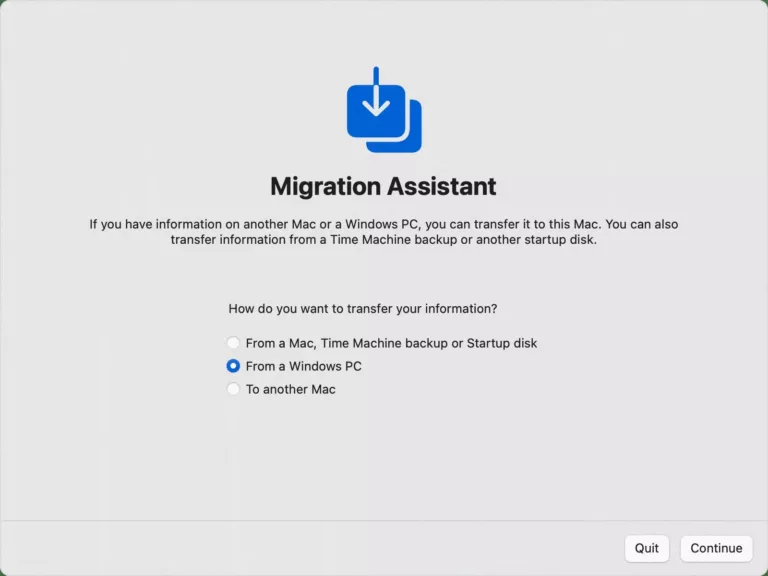Image resolution: width=768 pixels, height=576 pixels.
Task: Quit Migration Assistant with the Quit button
Action: (647, 548)
